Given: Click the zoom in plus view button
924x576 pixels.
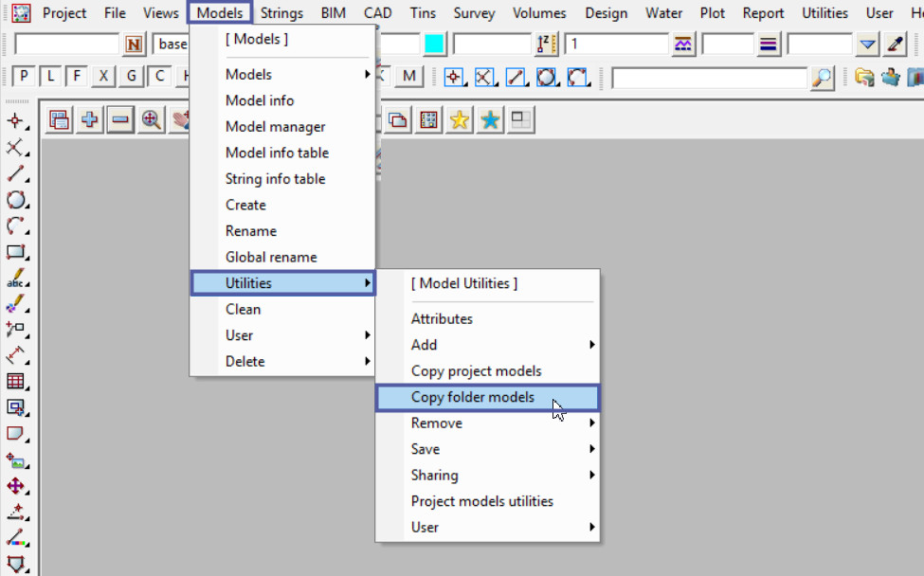Looking at the screenshot, I should 90,120.
